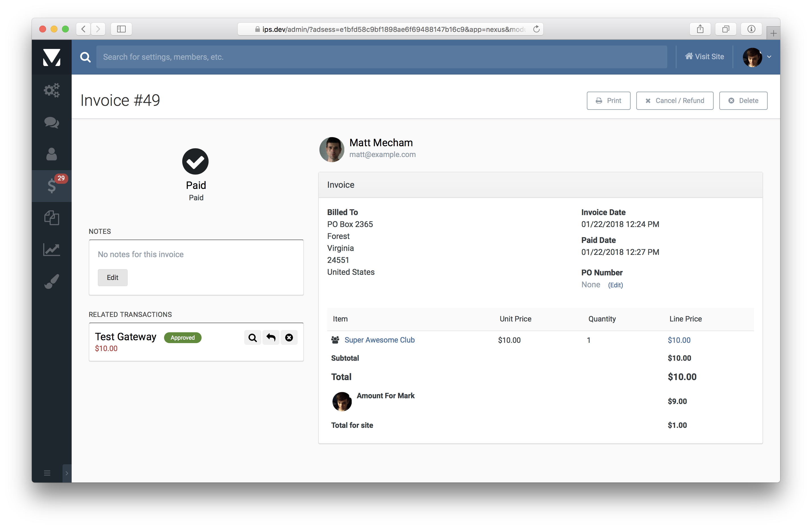Open the Members person icon

(51, 154)
